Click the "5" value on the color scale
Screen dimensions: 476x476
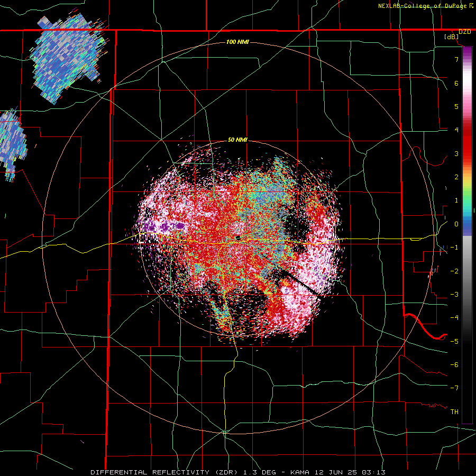tap(456, 106)
